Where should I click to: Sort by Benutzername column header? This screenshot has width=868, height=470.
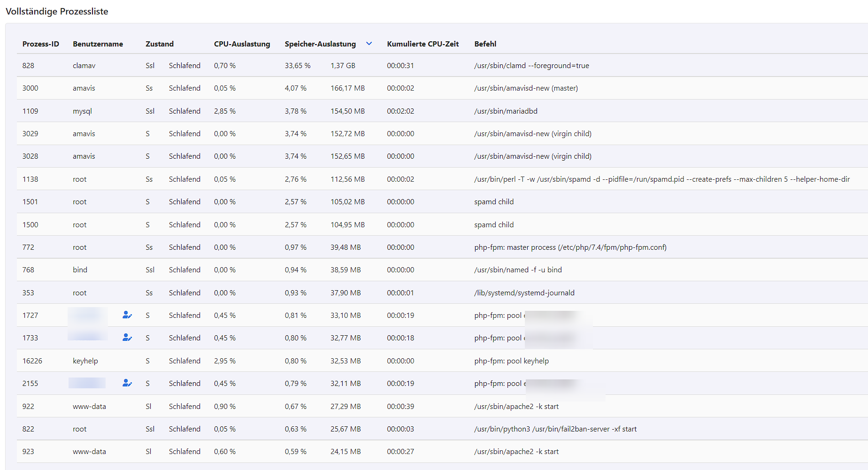tap(98, 44)
